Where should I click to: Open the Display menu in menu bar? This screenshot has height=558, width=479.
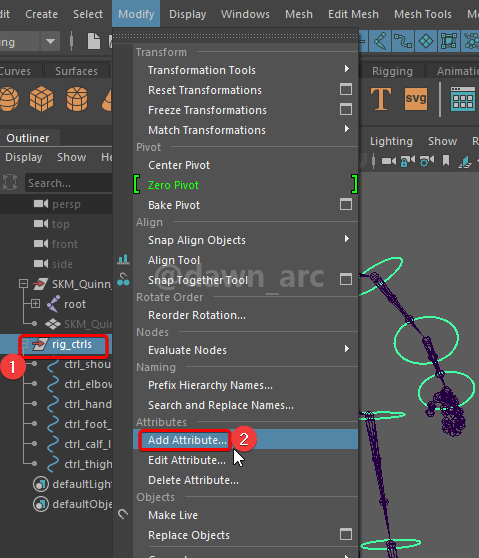(188, 14)
